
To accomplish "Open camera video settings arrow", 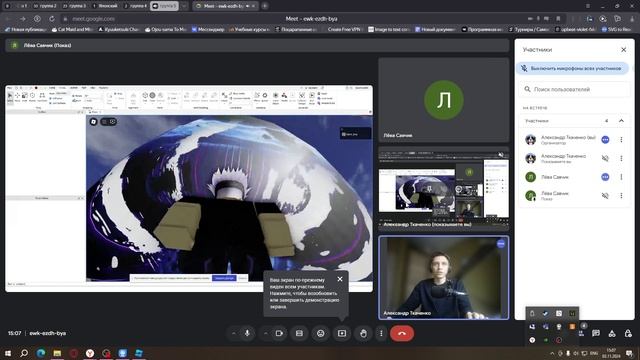I will (x=265, y=333).
